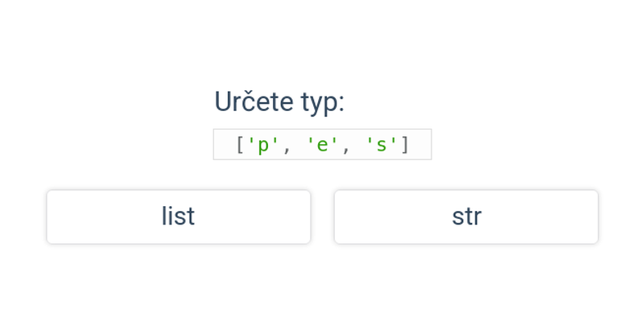This screenshot has width=644, height=322.
Task: Click the 's' string in the code
Action: (x=382, y=145)
